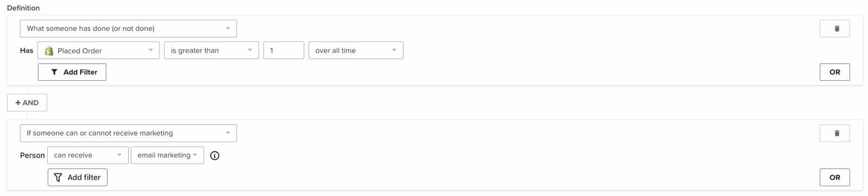Click funnel icon in first Add Filter button

coord(54,72)
